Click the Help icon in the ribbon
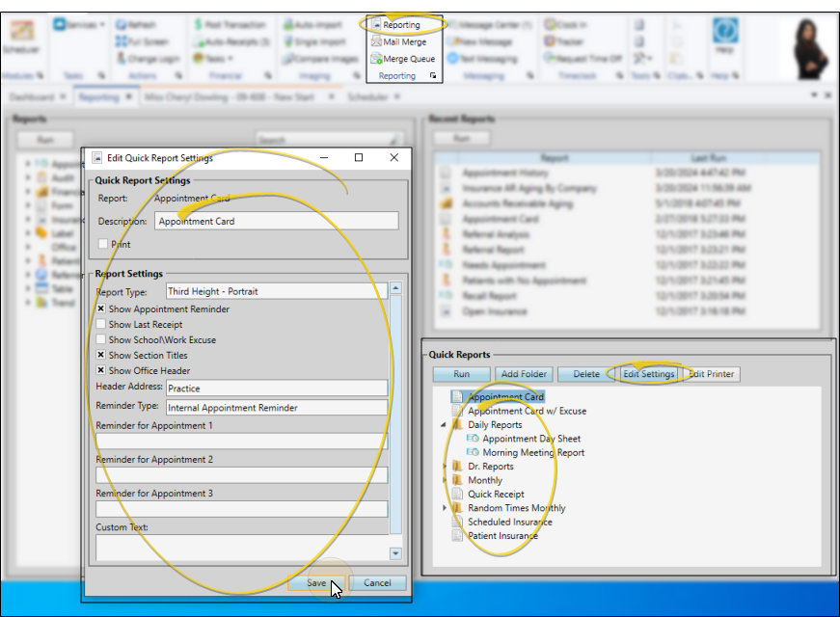Image resolution: width=840 pixels, height=617 pixels. [724, 35]
